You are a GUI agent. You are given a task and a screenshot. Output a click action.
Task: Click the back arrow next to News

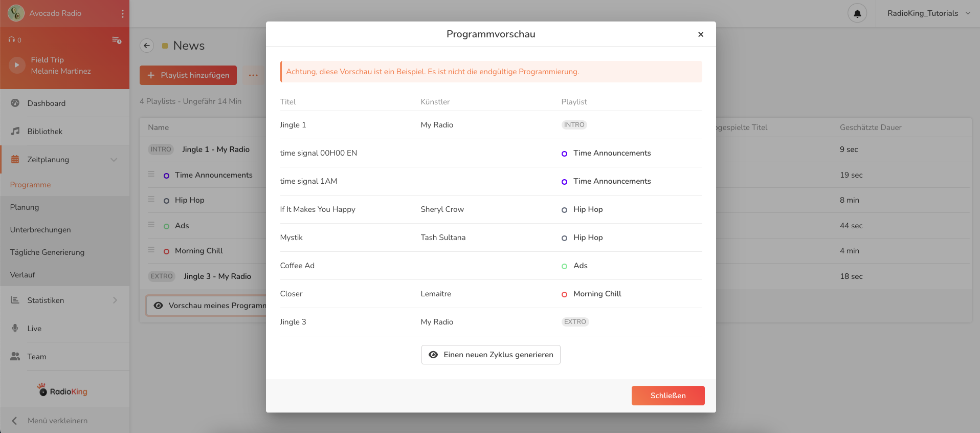[x=147, y=46]
